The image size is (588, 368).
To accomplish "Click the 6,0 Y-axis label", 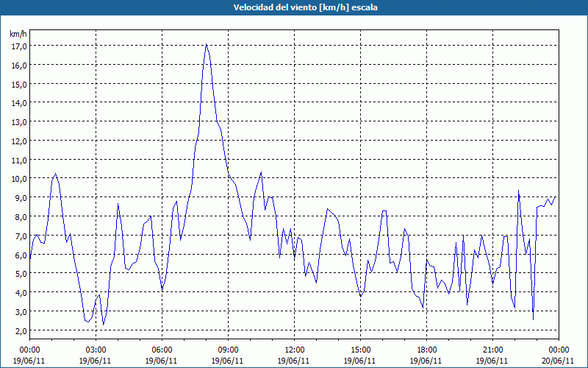I will point(21,255).
